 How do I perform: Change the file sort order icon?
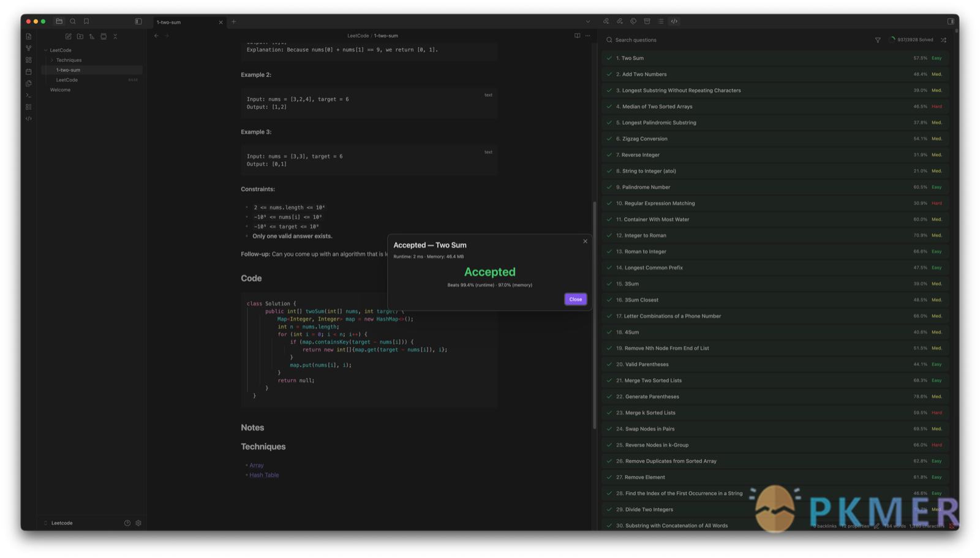pos(92,37)
